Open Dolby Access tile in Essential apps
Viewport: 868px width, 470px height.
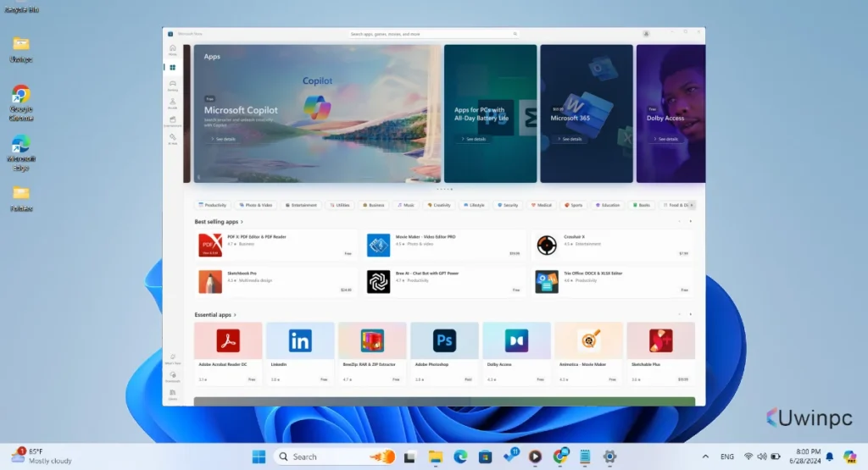click(x=516, y=353)
